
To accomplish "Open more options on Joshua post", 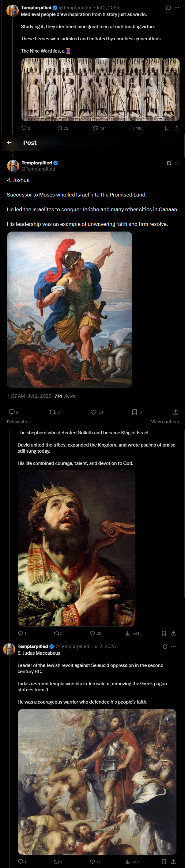I will click(178, 163).
